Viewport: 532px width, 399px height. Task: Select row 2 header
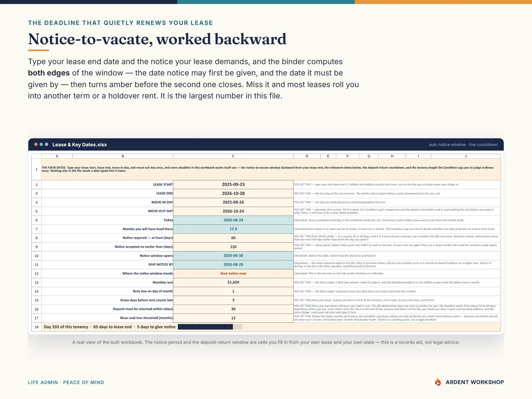[x=37, y=185]
